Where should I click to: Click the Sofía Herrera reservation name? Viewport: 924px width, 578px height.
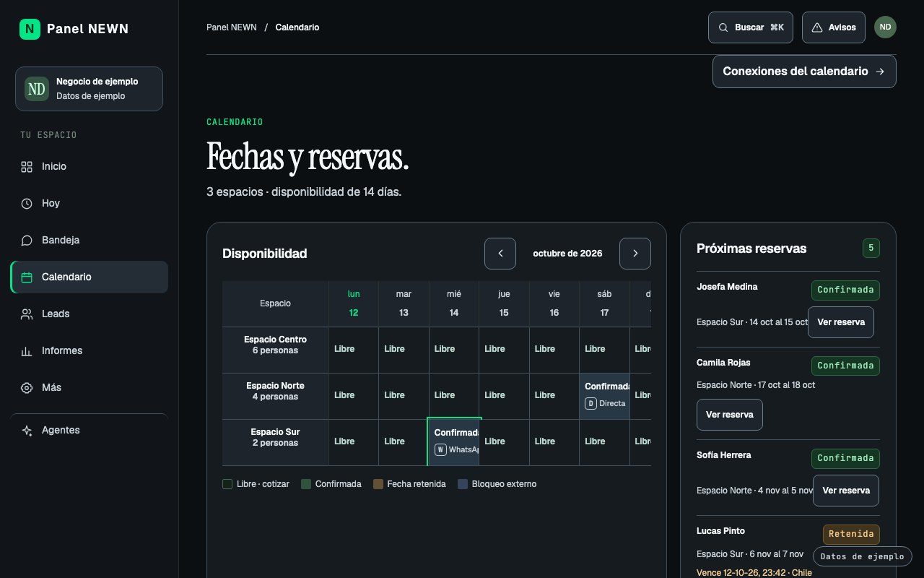pyautogui.click(x=724, y=455)
